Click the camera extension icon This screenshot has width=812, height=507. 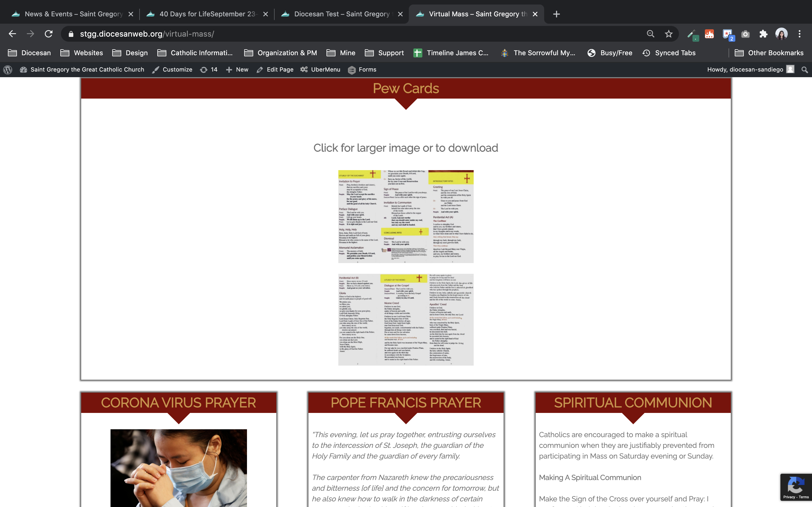(745, 34)
